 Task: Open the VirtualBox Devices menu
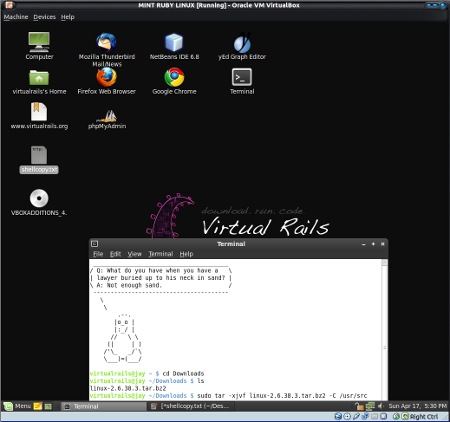(44, 17)
